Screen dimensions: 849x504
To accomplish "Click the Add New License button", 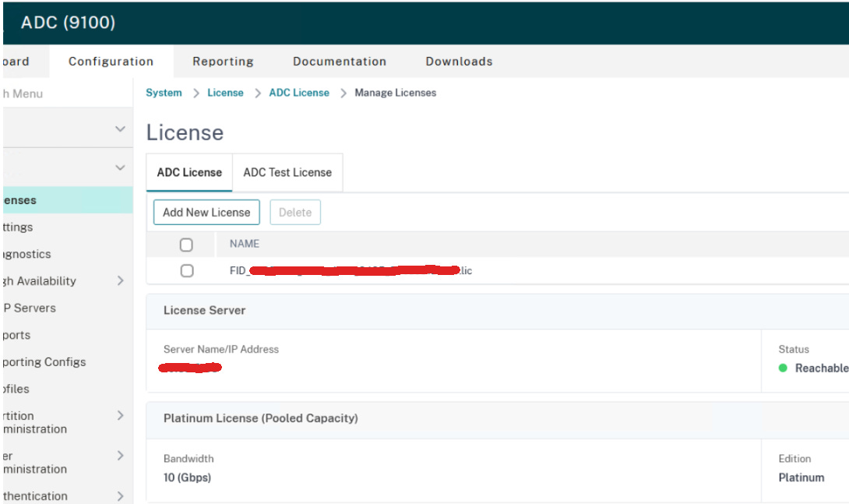I will coord(206,212).
